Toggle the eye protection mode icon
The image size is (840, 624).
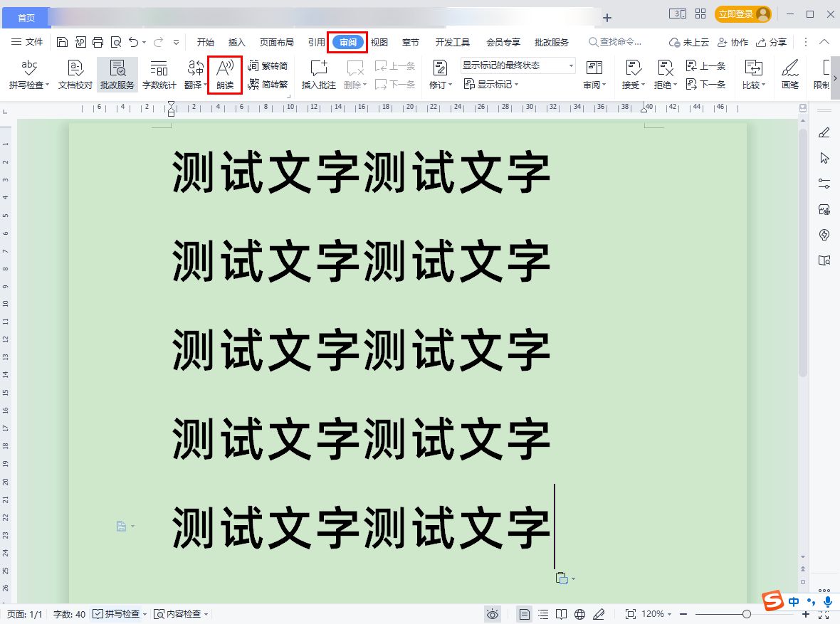click(492, 613)
